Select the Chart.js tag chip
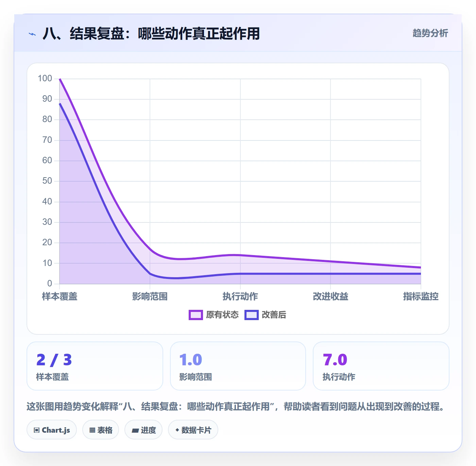This screenshot has width=476, height=466. point(52,430)
